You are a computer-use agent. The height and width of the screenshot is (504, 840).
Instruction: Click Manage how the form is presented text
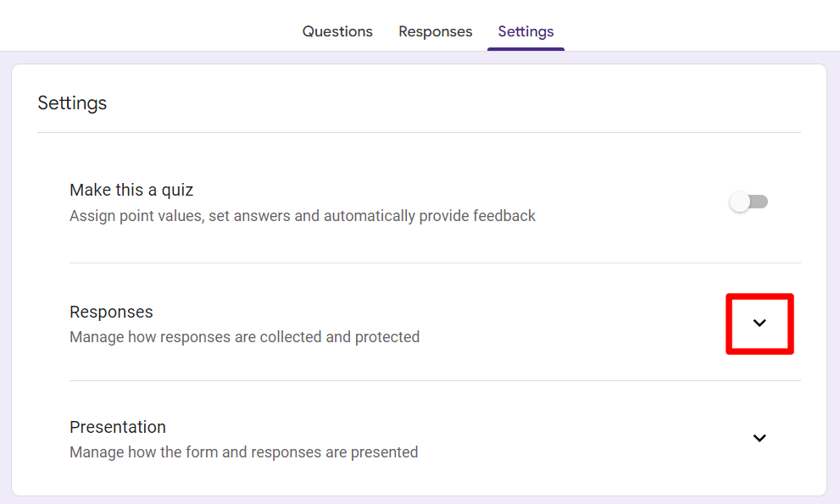(243, 452)
